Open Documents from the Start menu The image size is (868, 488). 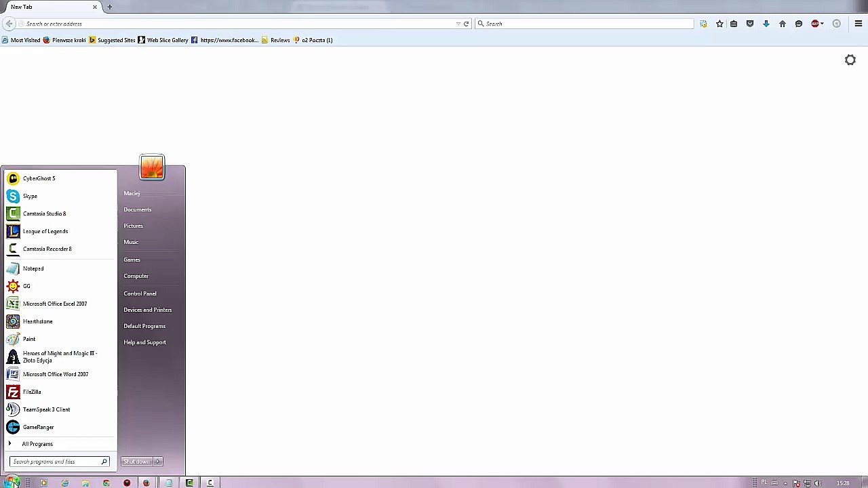(x=138, y=209)
